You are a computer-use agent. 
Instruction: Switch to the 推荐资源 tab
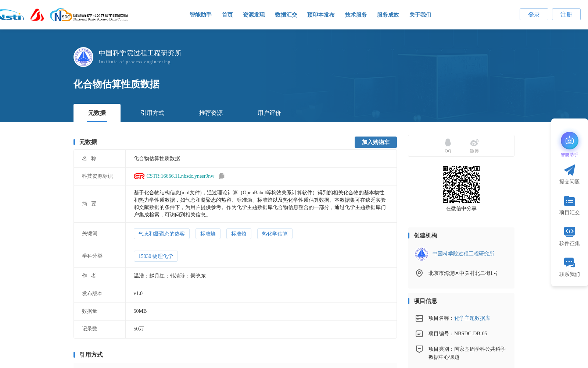point(211,113)
